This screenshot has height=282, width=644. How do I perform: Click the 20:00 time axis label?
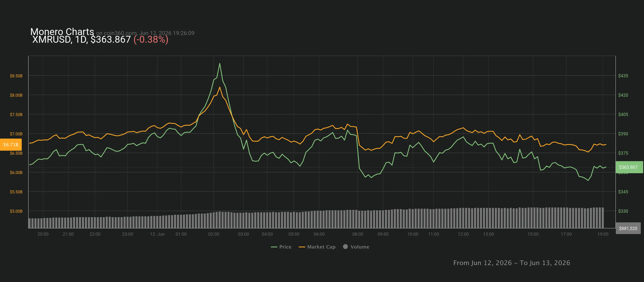(43, 234)
